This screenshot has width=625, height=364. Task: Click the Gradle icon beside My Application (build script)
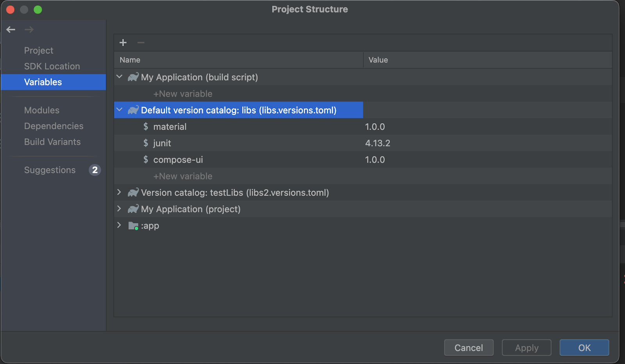133,77
